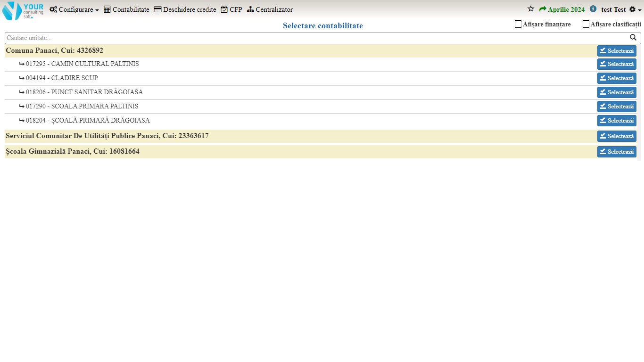Viewport: 644px width, 362px height.
Task: Click the search magnifier icon
Action: tap(633, 38)
